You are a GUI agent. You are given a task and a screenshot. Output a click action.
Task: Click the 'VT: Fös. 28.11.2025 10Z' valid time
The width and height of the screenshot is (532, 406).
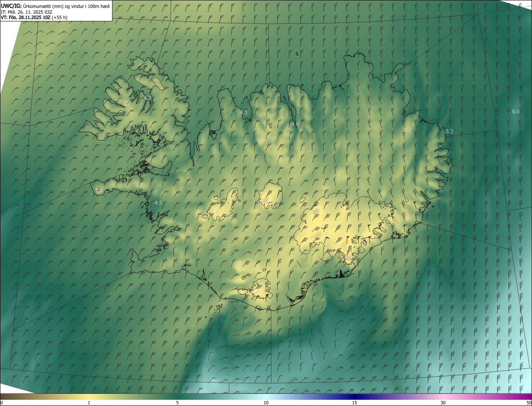(x=26, y=17)
